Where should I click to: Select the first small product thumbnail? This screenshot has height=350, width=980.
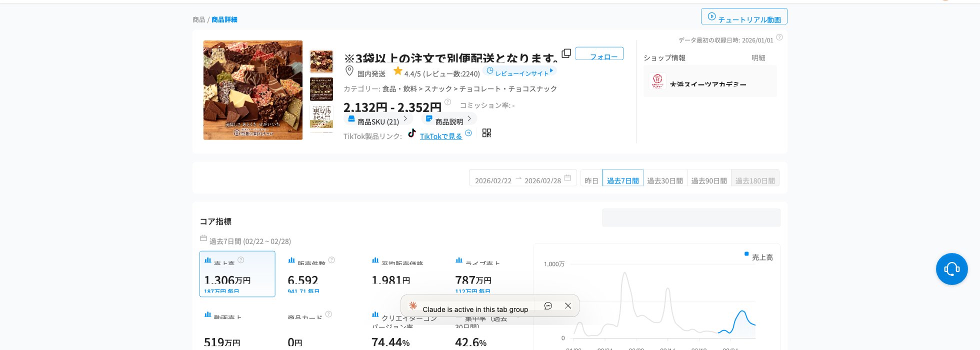tap(321, 61)
